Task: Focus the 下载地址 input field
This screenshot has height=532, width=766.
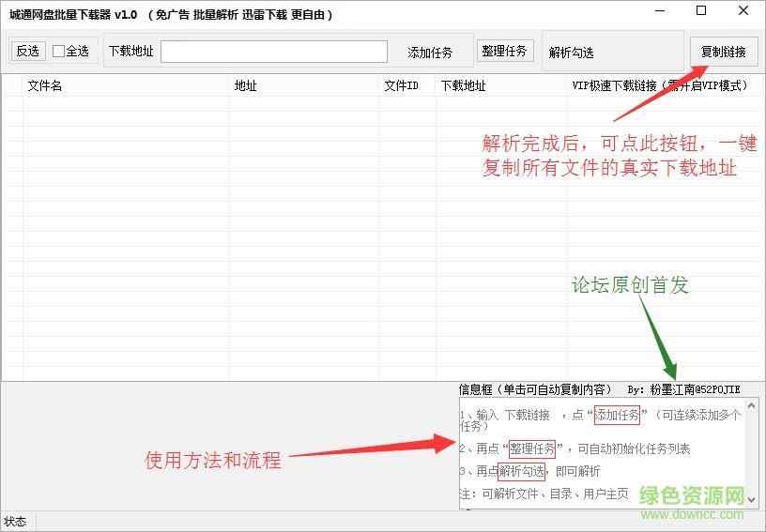Action: point(273,52)
